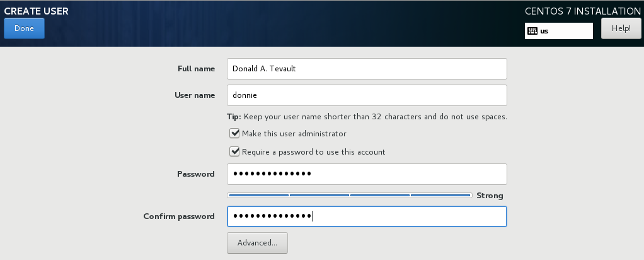Select the Confirm password field
Viewport: 644px width, 260px height.
[x=367, y=216]
